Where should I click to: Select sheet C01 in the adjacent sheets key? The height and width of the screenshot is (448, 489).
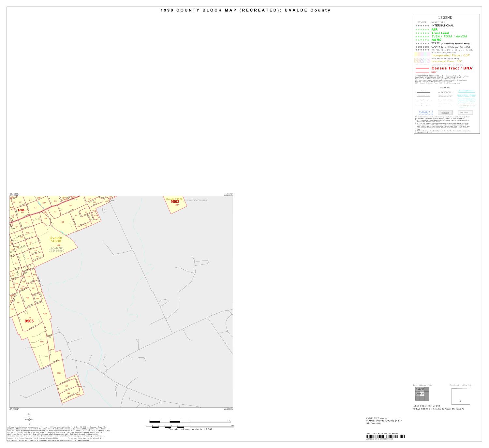click(418, 389)
